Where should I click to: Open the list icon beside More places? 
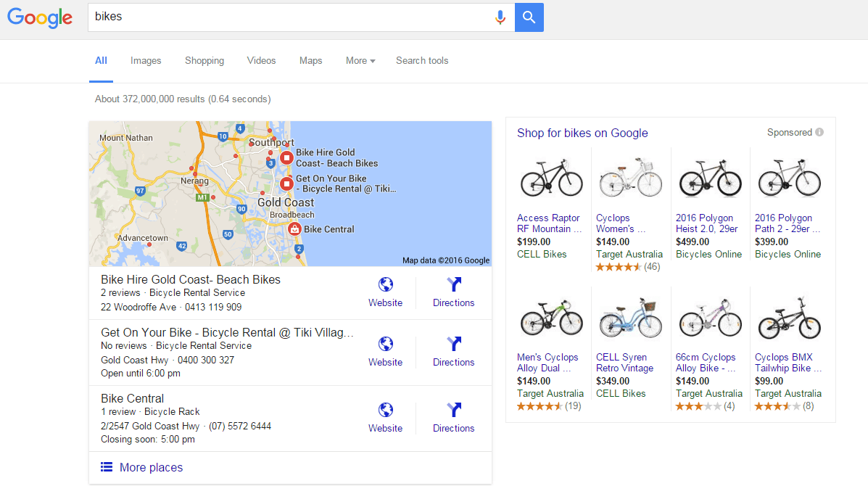tap(107, 467)
